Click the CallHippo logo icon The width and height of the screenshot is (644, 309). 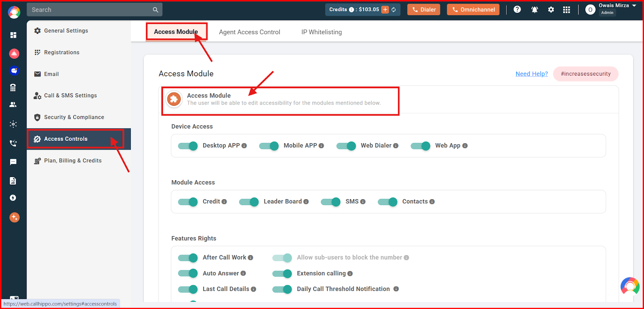[x=14, y=12]
